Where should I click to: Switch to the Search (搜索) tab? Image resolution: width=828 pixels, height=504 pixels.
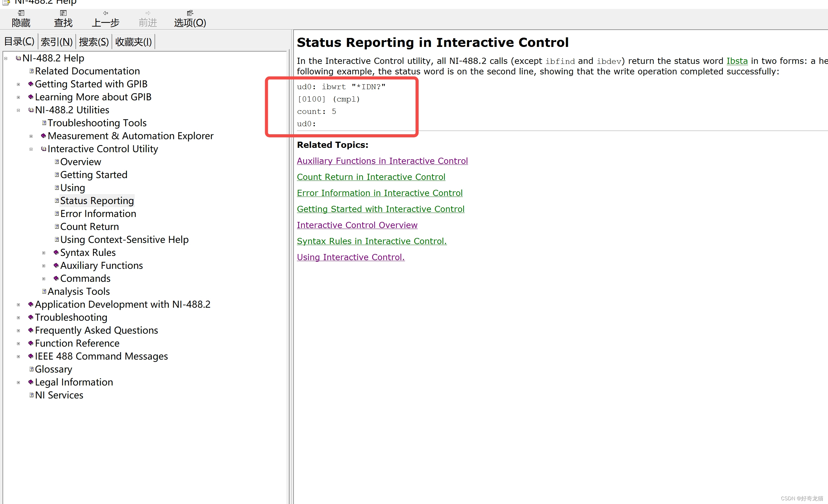(94, 42)
